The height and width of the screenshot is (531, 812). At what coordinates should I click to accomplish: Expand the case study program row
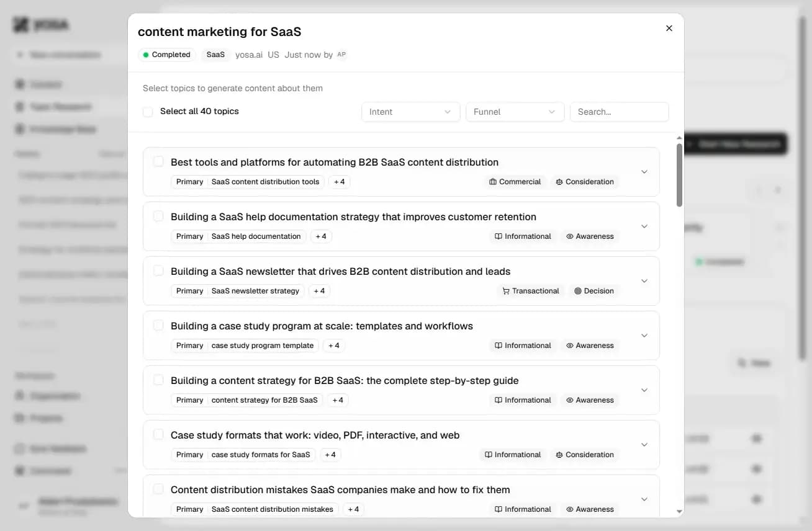644,336
